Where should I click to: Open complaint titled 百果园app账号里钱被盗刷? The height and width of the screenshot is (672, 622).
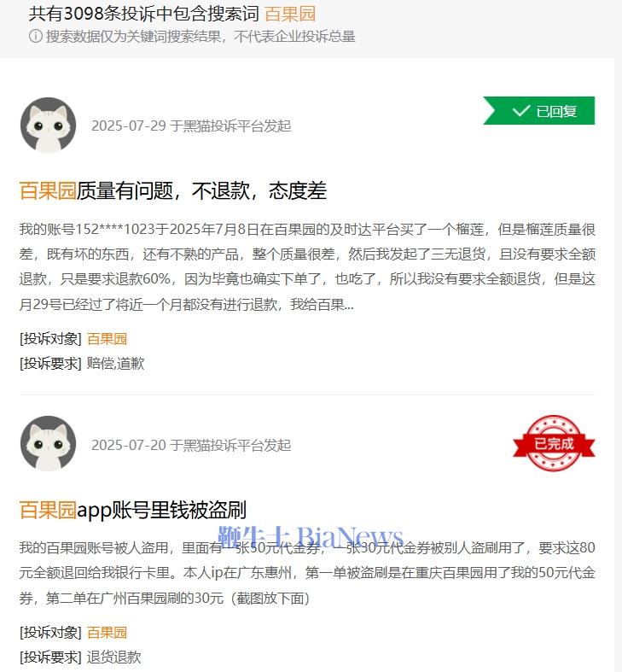(133, 510)
